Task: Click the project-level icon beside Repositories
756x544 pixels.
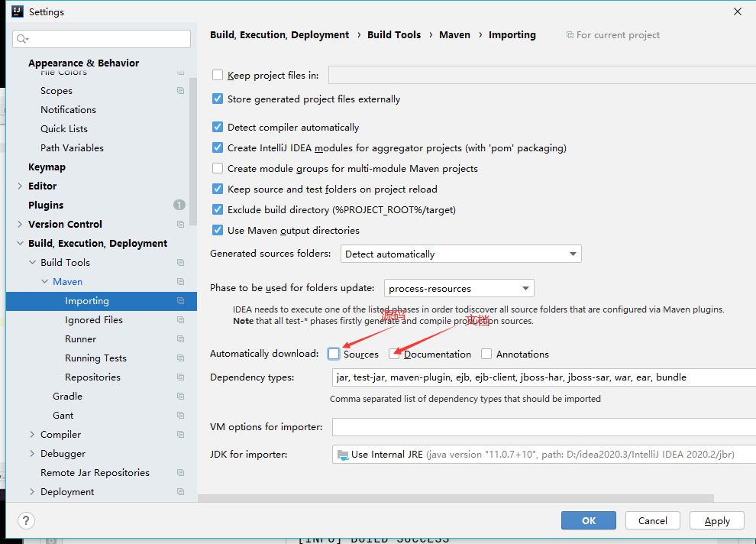Action: [x=181, y=377]
